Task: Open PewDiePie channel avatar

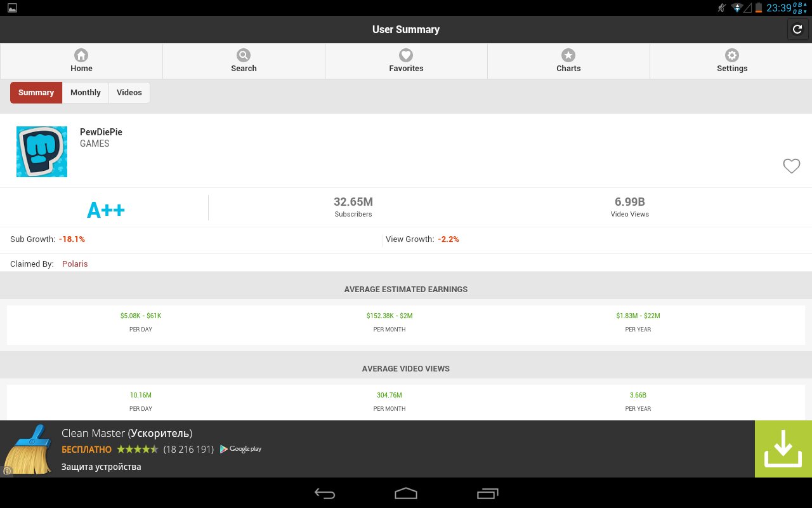Action: tap(42, 152)
